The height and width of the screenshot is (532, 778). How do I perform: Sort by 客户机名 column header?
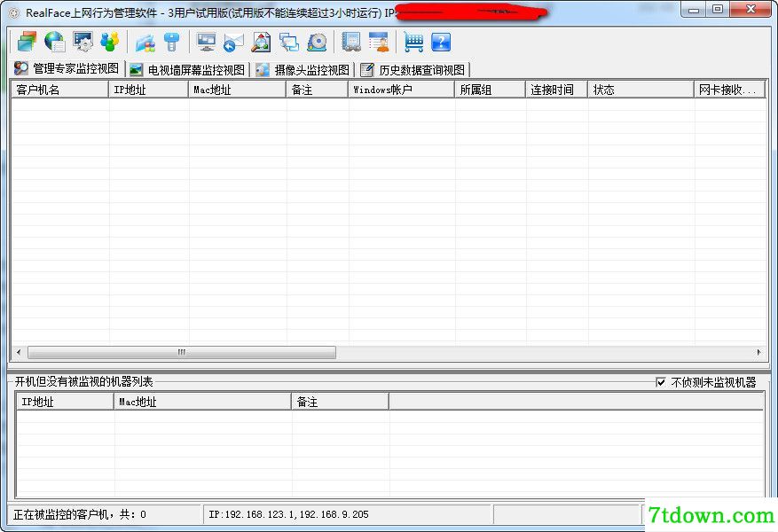(59, 90)
